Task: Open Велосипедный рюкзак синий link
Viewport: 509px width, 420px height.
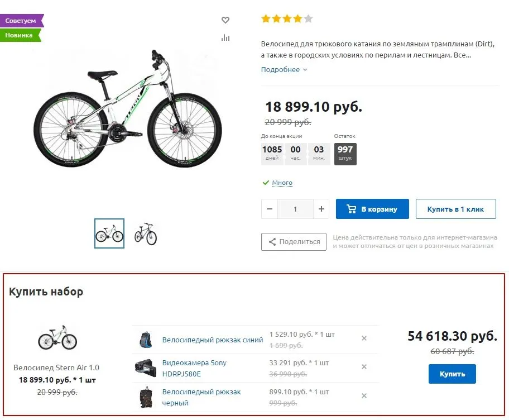Action: (212, 340)
